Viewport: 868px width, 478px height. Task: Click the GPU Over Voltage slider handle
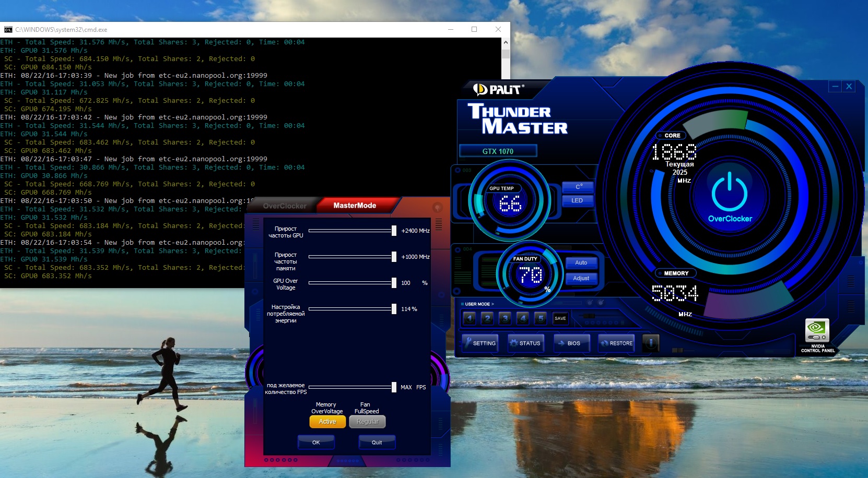point(394,283)
